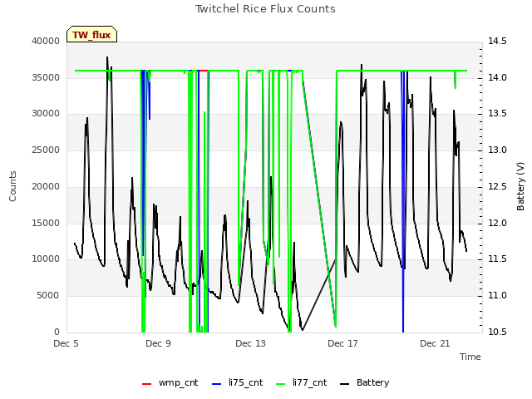This screenshot has width=532, height=399.
Task: Click the 14.0 battery axis label
Action: pyautogui.click(x=497, y=77)
